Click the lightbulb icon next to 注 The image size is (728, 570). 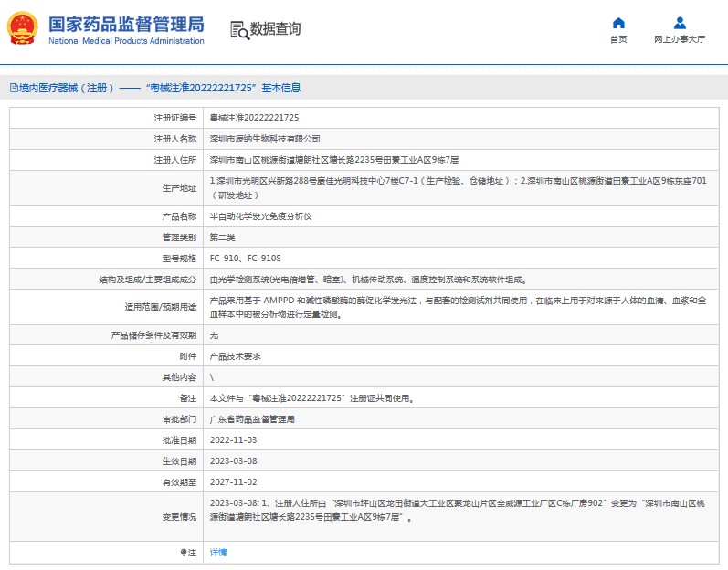point(184,553)
